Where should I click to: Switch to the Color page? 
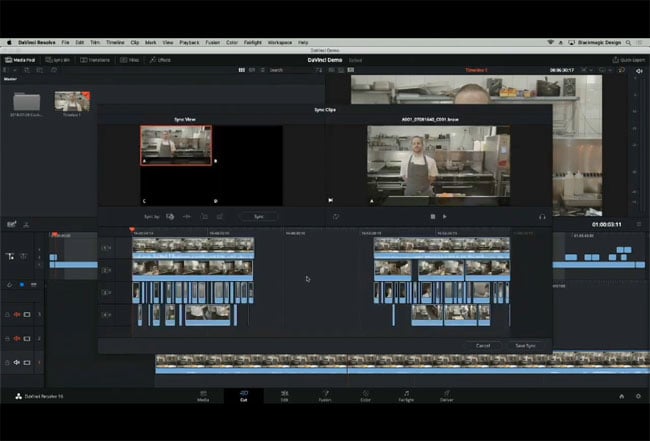point(365,396)
